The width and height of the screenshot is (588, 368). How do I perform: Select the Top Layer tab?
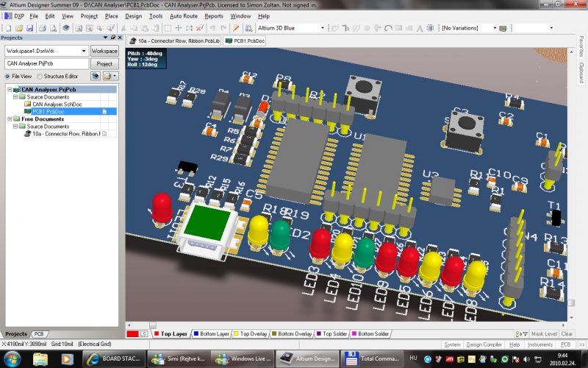(171, 334)
